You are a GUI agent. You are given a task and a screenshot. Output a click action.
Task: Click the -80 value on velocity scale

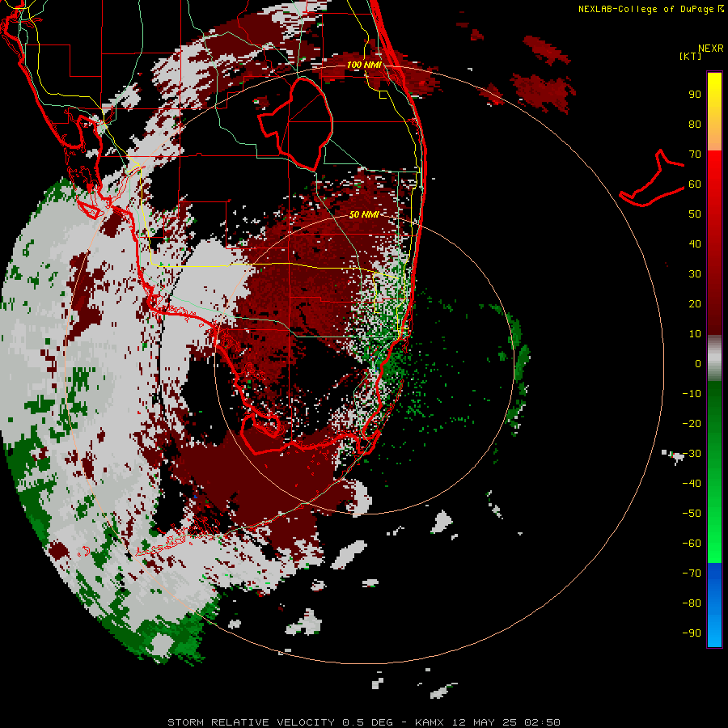692,603
